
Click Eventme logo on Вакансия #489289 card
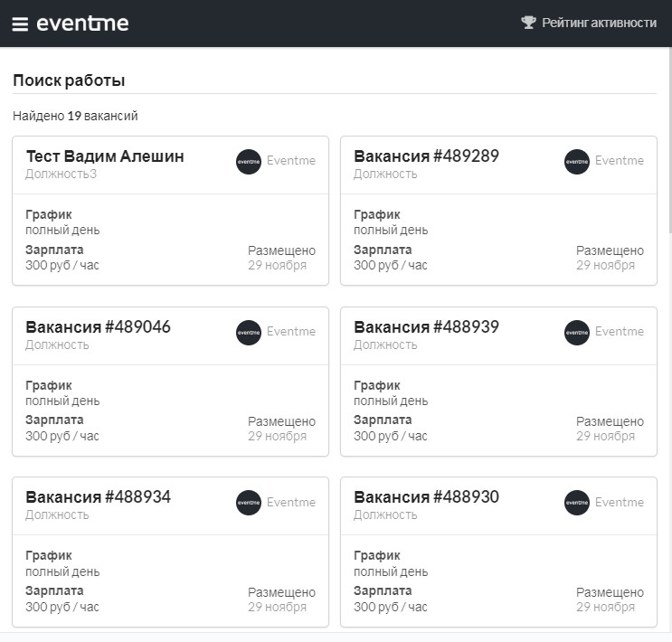coord(577,162)
